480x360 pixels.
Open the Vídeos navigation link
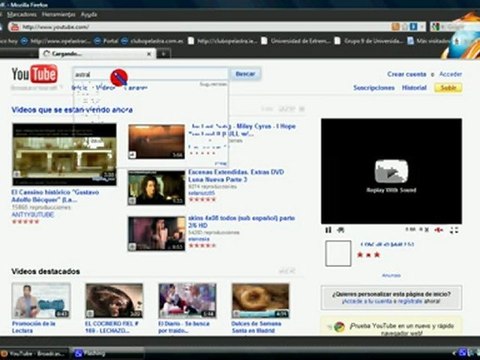click(x=105, y=88)
